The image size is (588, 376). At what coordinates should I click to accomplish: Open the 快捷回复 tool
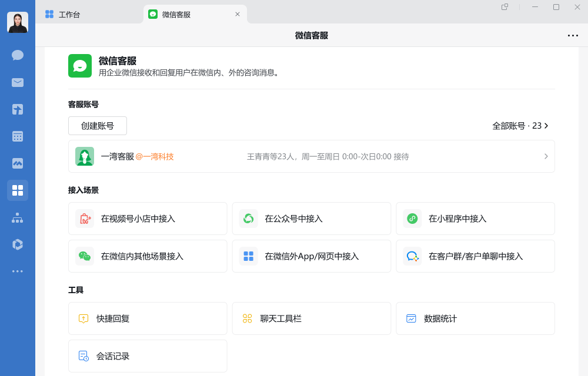(148, 318)
